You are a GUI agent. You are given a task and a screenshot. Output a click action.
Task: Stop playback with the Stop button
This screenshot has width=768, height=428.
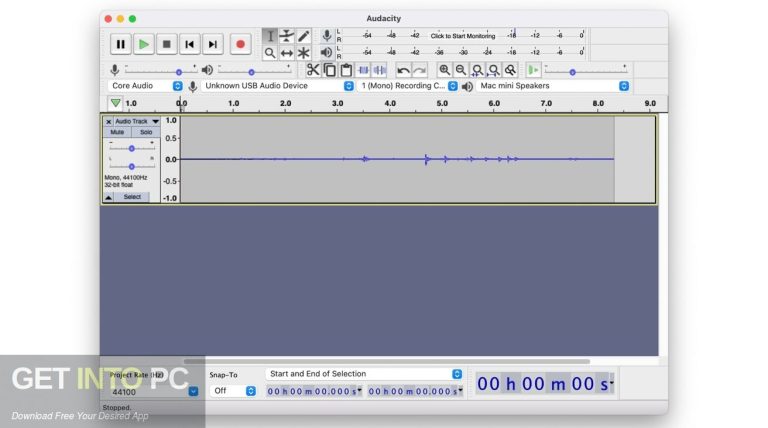[x=167, y=45]
